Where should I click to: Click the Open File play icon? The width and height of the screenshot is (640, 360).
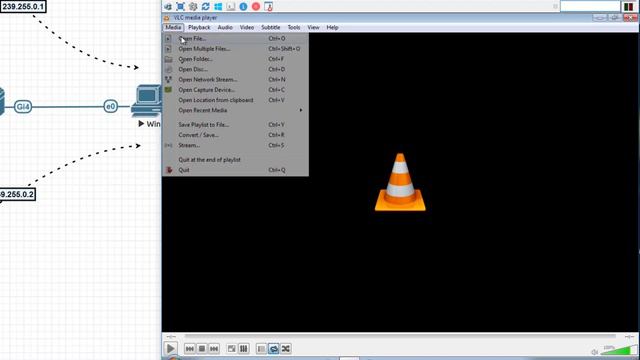pos(168,38)
